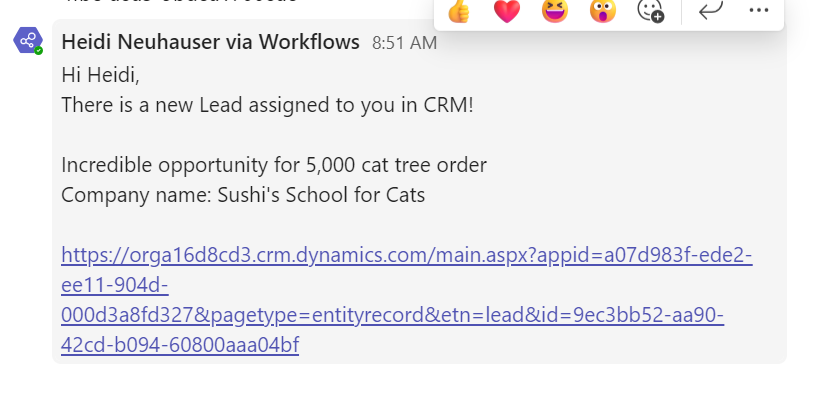Screen dimensions: 816x399
Task: Click the Workflows hexagon avatar icon
Action: pyautogui.click(x=28, y=40)
